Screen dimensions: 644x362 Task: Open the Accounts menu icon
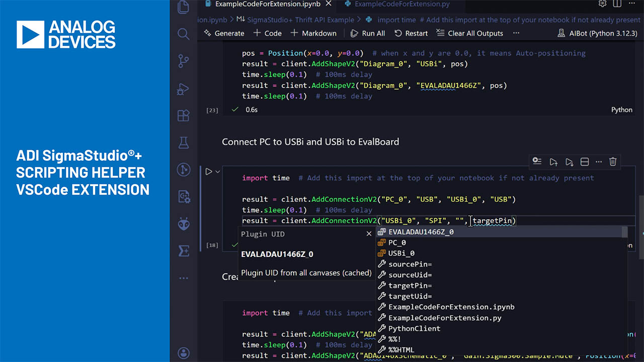click(184, 353)
